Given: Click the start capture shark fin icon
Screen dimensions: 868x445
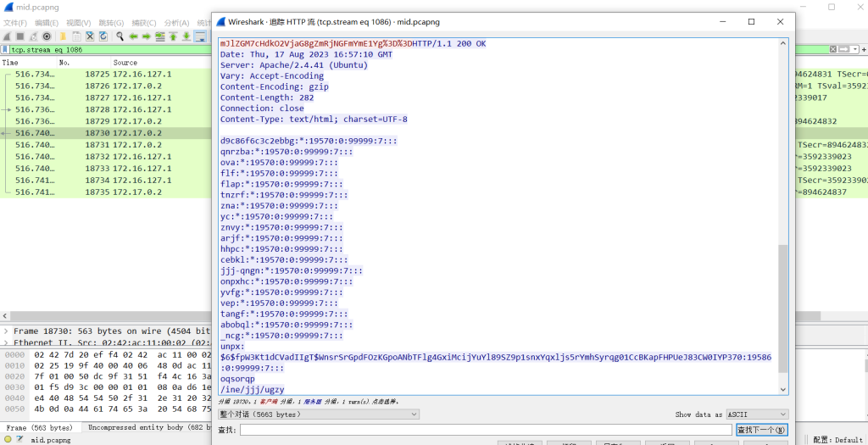Looking at the screenshot, I should coord(7,36).
